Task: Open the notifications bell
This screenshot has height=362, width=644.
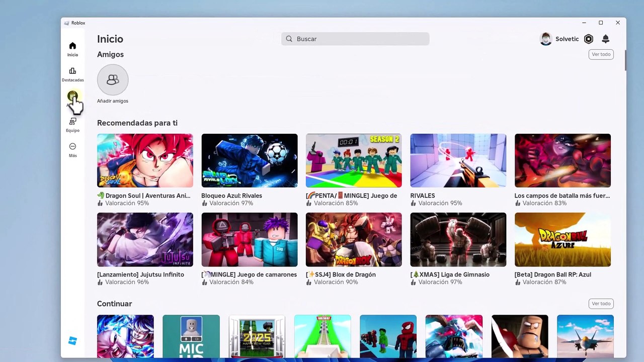Action: (x=606, y=39)
